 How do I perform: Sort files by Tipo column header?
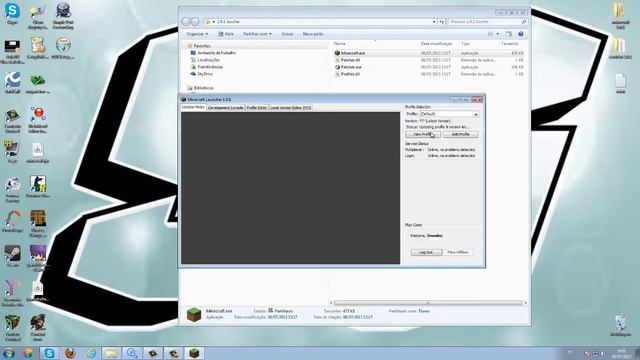coord(465,44)
